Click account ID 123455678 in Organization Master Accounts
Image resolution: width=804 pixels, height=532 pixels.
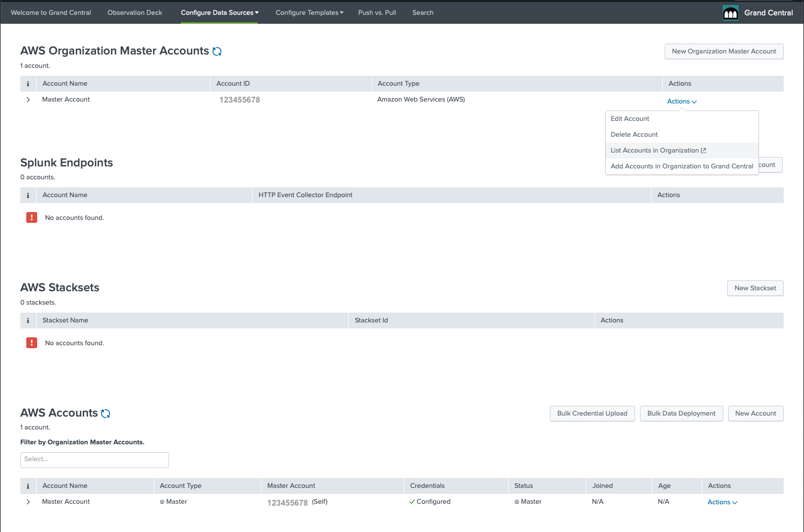click(x=240, y=100)
